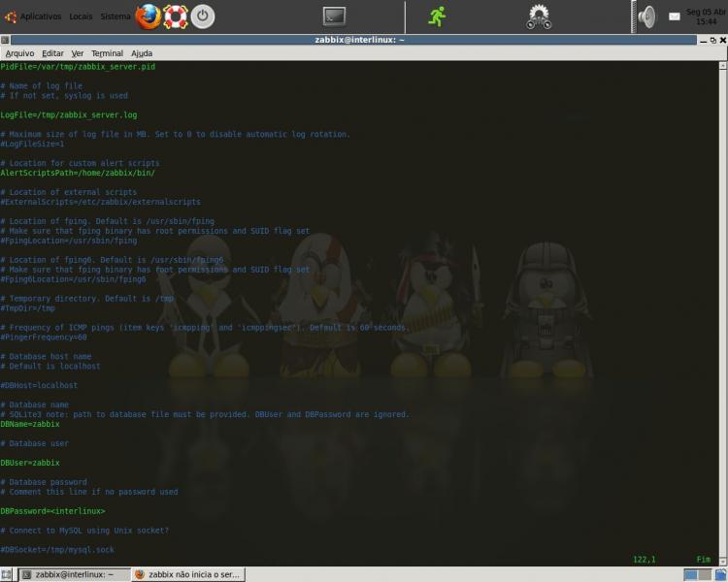The width and height of the screenshot is (728, 582).
Task: Select the second workspace in switcher
Action: (705, 574)
